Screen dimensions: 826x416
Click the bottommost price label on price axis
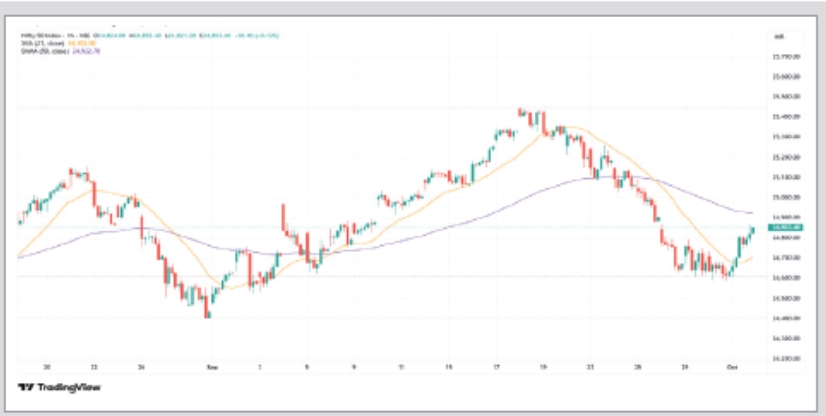pyautogui.click(x=783, y=357)
